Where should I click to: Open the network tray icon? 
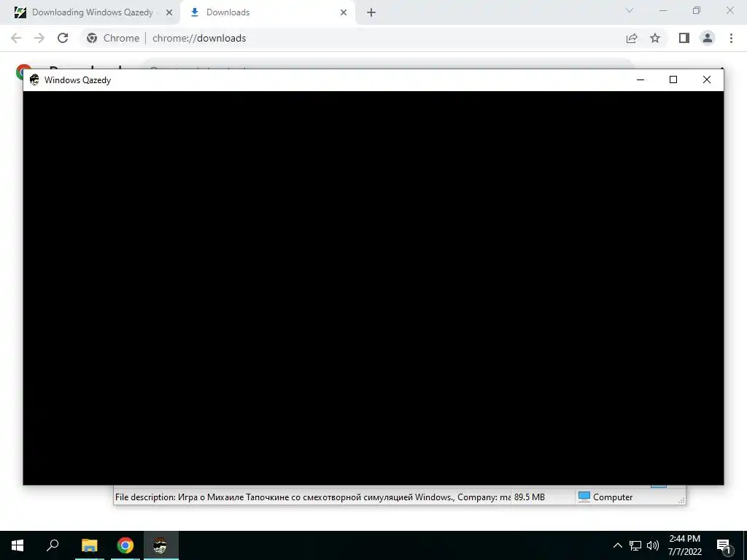(635, 545)
